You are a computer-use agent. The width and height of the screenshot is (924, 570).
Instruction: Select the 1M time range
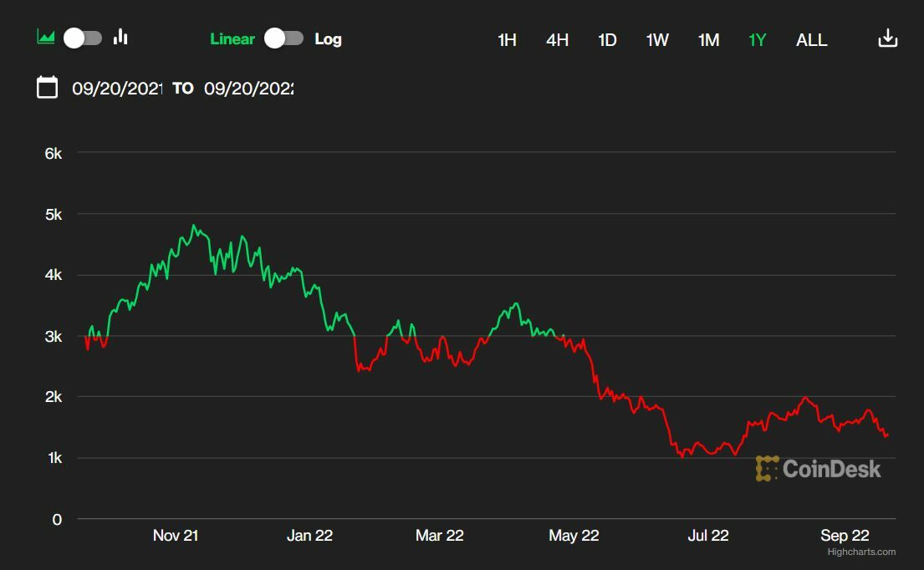point(708,40)
